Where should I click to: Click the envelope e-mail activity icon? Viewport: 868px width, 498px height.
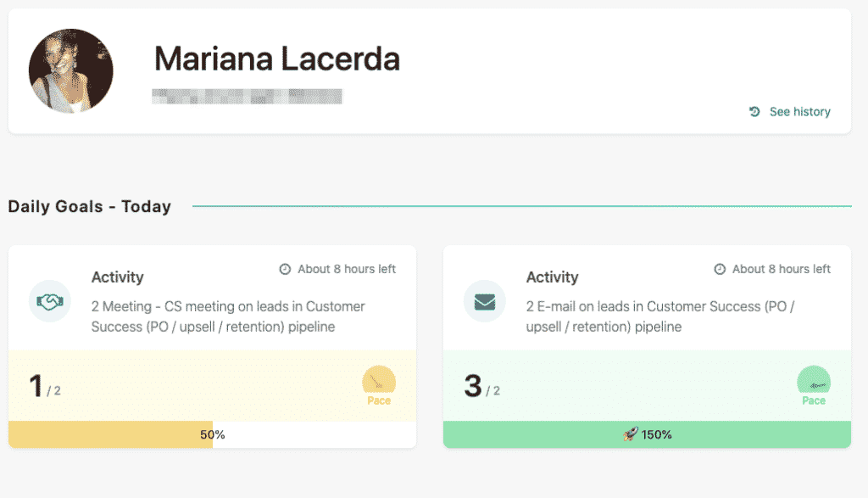point(485,301)
